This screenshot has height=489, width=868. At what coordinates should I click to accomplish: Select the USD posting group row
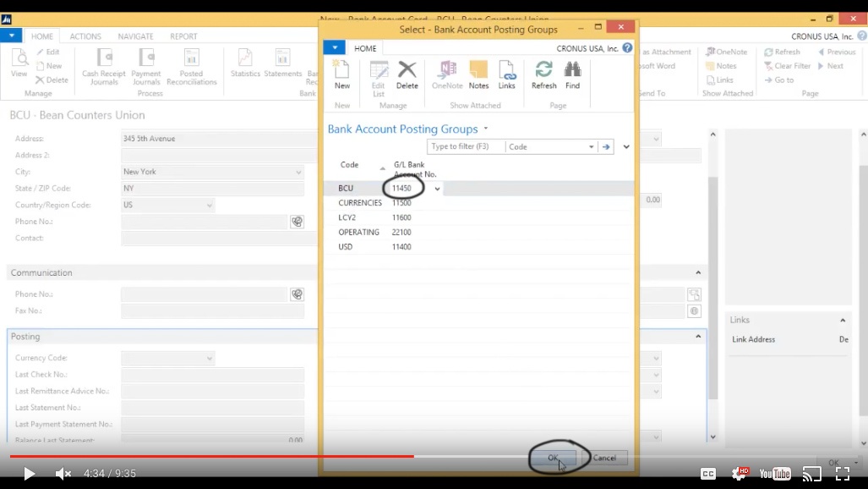click(x=479, y=247)
